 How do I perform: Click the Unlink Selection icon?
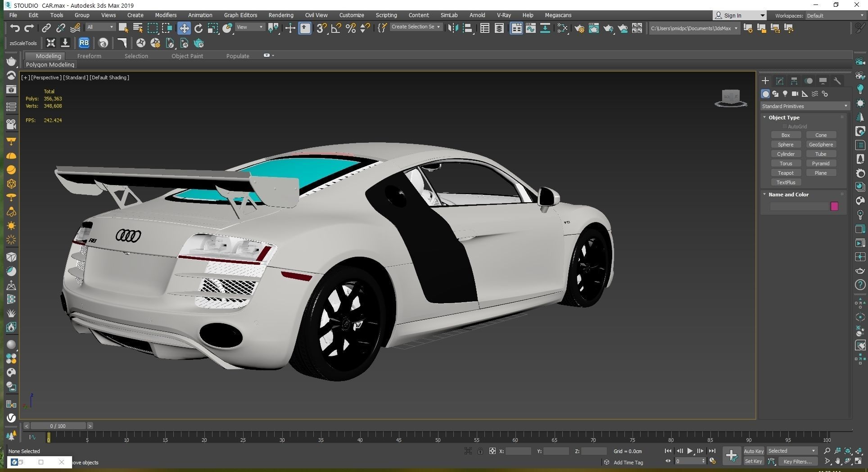pos(60,28)
